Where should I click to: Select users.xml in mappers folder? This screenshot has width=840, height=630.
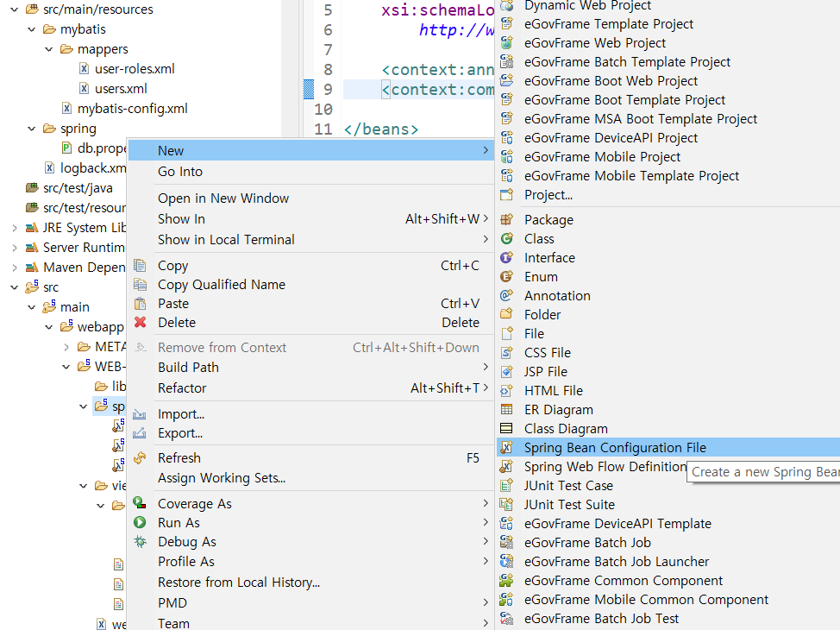point(121,89)
